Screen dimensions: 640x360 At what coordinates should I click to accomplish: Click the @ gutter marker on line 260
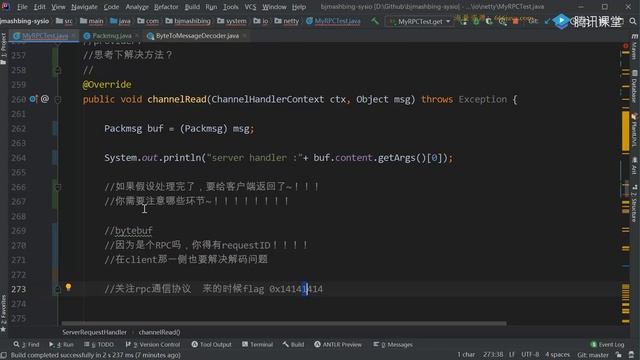click(x=45, y=99)
